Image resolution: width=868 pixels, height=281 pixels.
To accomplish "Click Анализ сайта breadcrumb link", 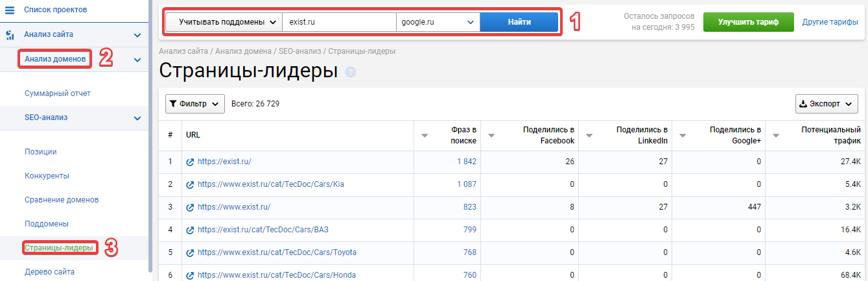I will [183, 51].
